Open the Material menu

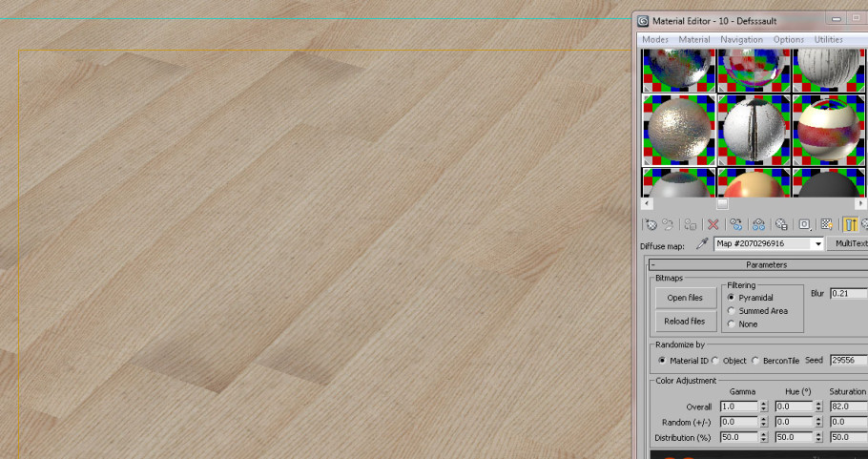pos(694,40)
